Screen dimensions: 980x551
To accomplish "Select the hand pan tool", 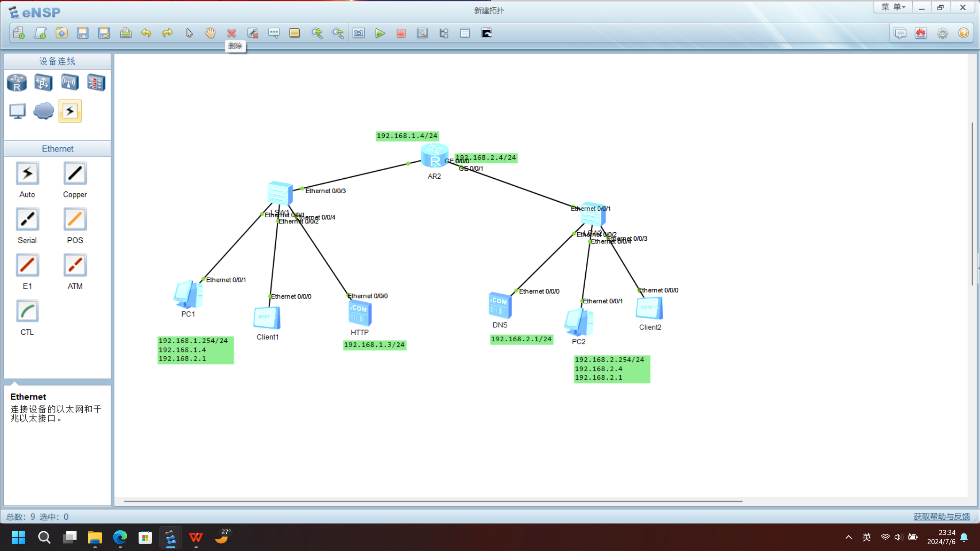I will (210, 33).
